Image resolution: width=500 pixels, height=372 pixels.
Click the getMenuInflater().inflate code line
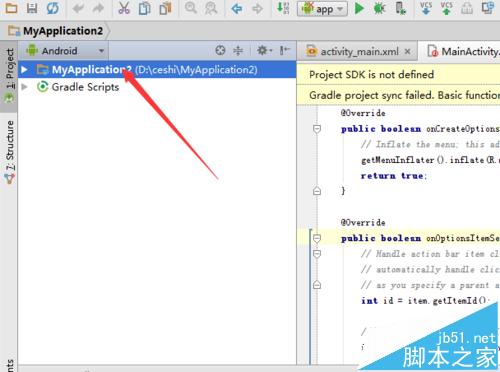[430, 160]
